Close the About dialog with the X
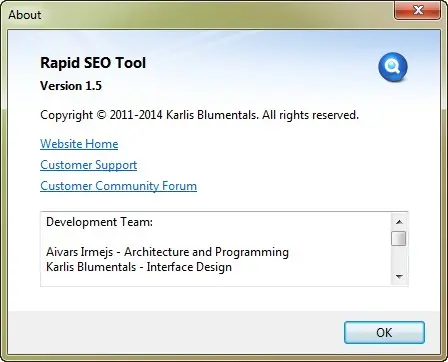Image resolution: width=448 pixels, height=362 pixels. point(418,10)
